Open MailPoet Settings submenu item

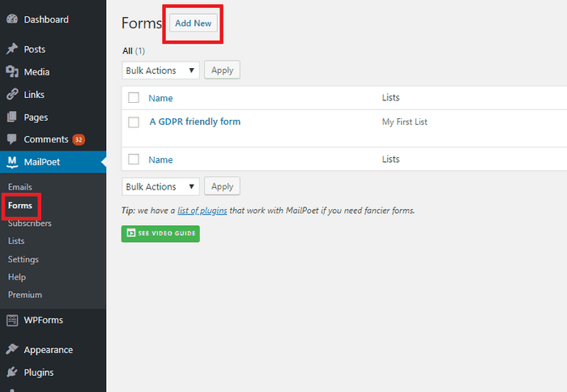(x=23, y=259)
